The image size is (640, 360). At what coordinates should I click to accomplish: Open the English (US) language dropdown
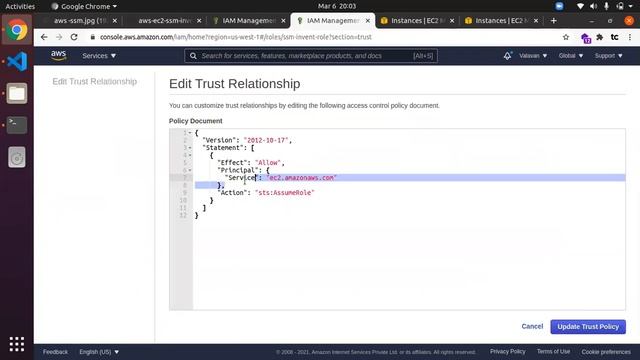[x=99, y=352]
